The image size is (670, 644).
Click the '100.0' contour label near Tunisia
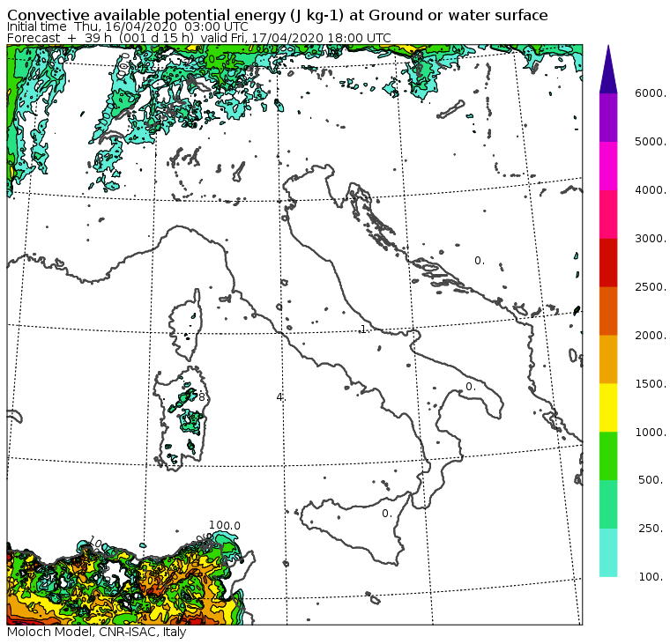(x=225, y=526)
